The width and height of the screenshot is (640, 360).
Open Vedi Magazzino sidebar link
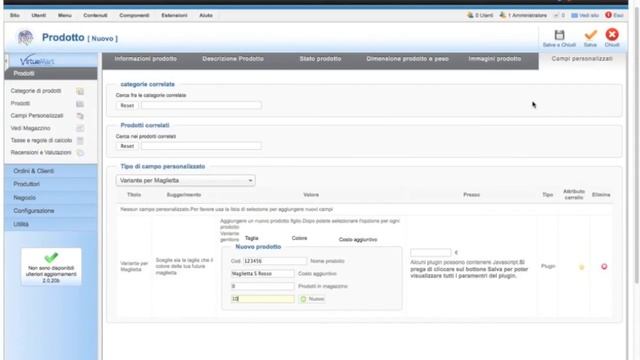30,128
